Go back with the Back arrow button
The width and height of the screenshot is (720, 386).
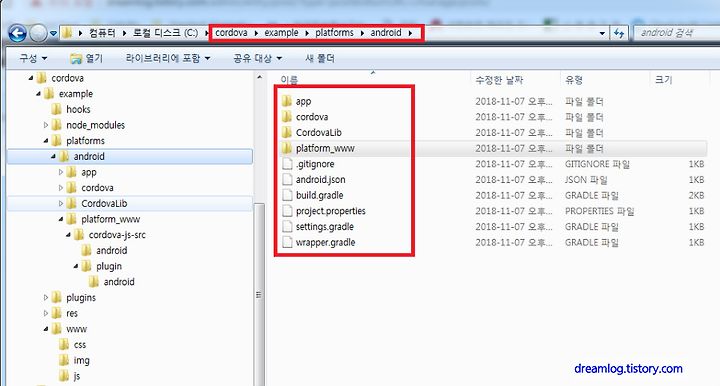(17, 33)
